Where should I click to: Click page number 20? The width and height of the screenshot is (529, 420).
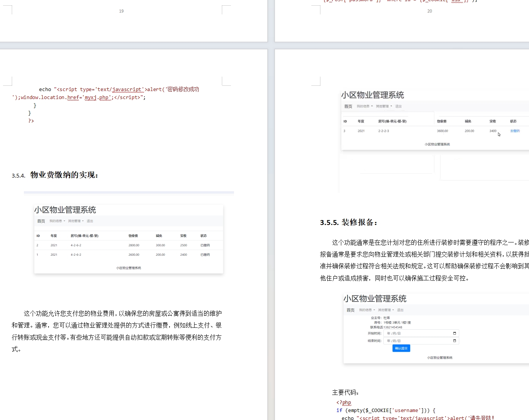430,11
